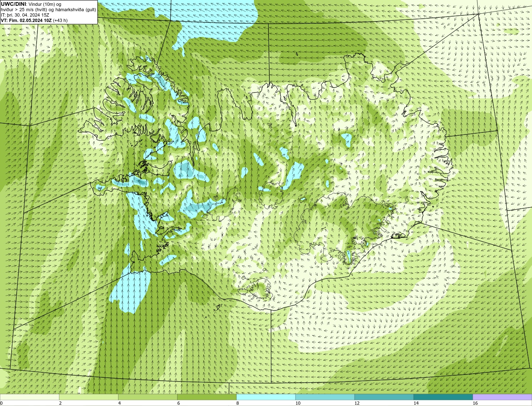Click the legend scale label "10"
This screenshot has height=406, width=532.
(298, 403)
